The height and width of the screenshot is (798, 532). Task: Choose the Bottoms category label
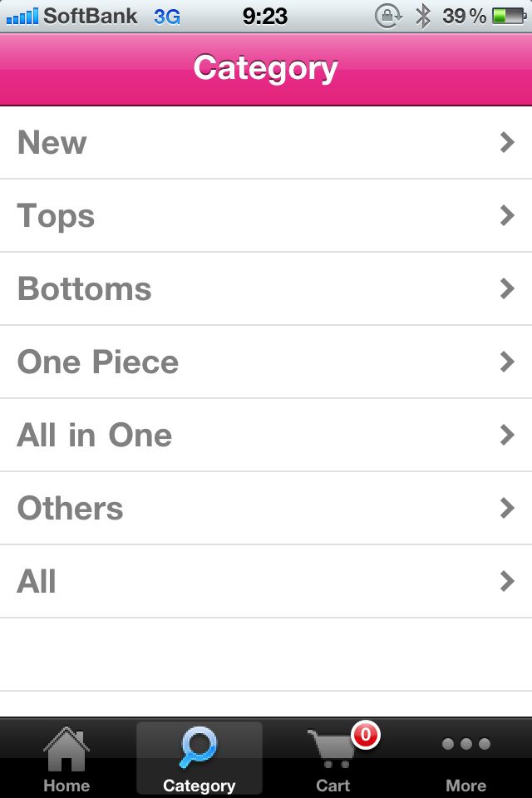point(85,288)
